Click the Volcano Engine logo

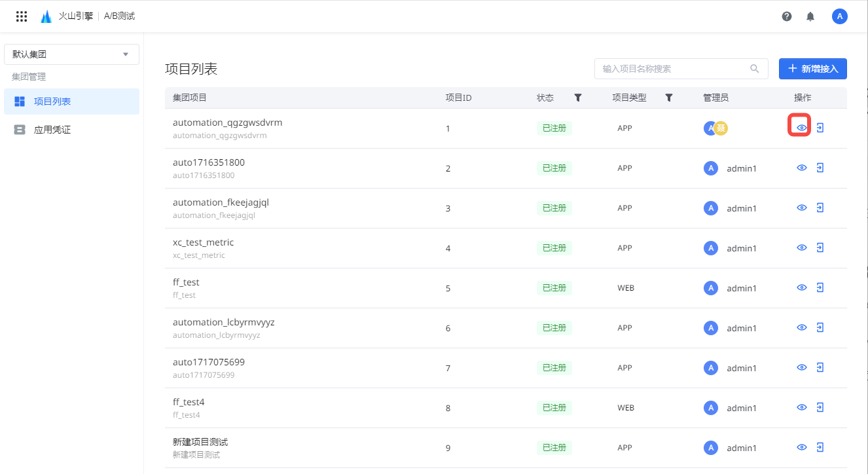[46, 16]
